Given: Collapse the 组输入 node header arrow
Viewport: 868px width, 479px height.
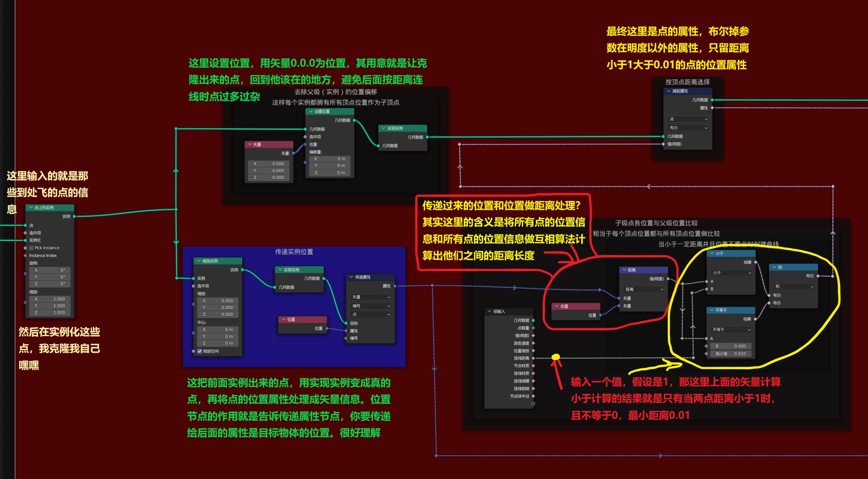Looking at the screenshot, I should (x=490, y=312).
